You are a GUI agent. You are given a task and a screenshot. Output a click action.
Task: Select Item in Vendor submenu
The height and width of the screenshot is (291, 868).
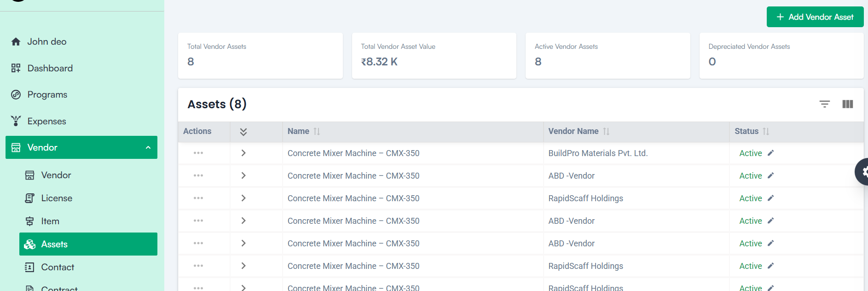coord(50,221)
